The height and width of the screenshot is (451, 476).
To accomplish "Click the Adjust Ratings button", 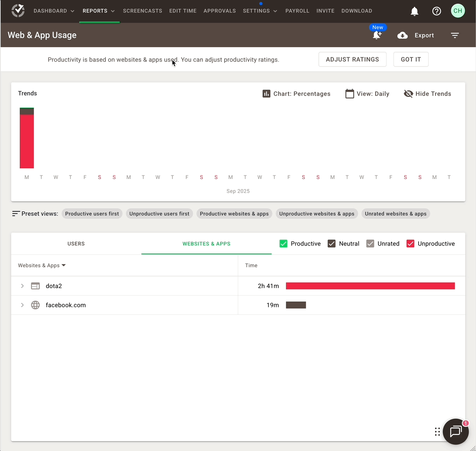I will (352, 59).
